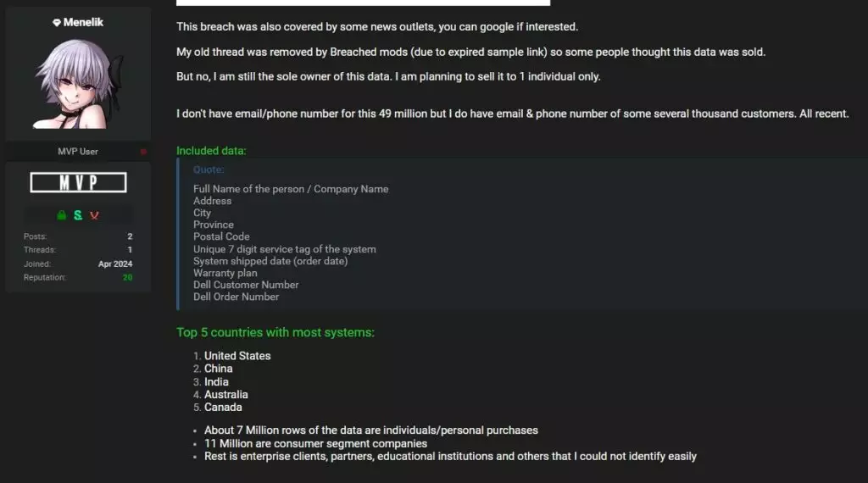Click "Dell Order Number" line in quote
The width and height of the screenshot is (868, 483).
pyautogui.click(x=236, y=297)
